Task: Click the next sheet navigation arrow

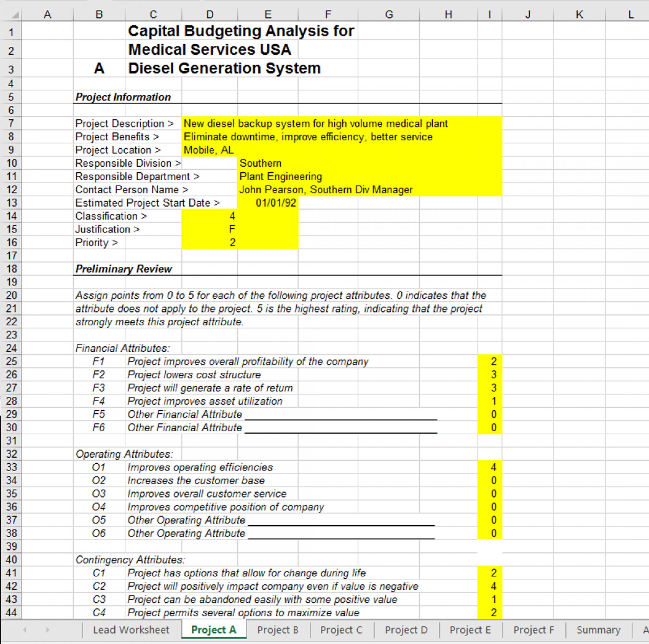Action: pyautogui.click(x=48, y=630)
